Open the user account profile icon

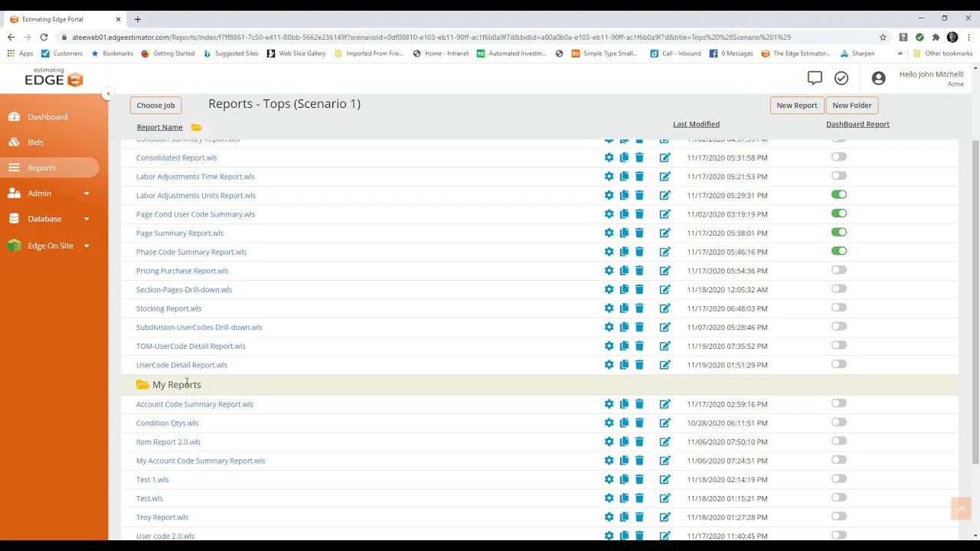878,78
